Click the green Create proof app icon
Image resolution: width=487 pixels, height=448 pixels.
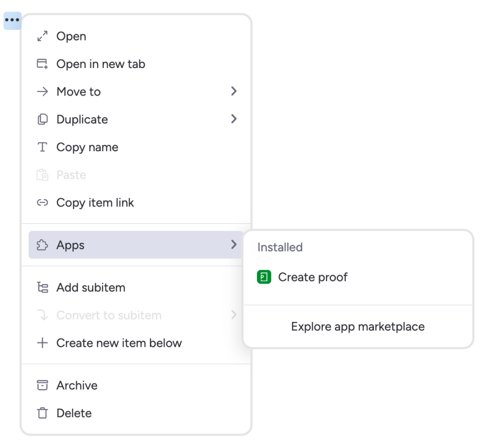coord(264,277)
